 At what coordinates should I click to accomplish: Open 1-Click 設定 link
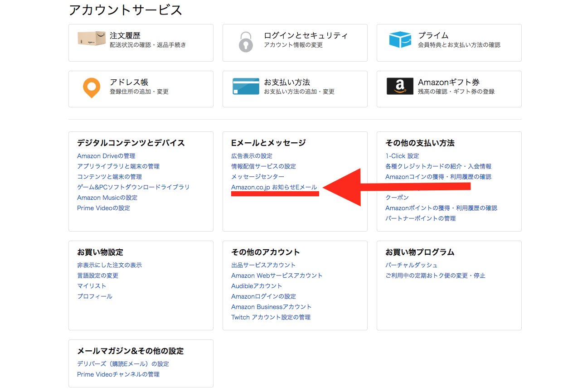(x=402, y=156)
